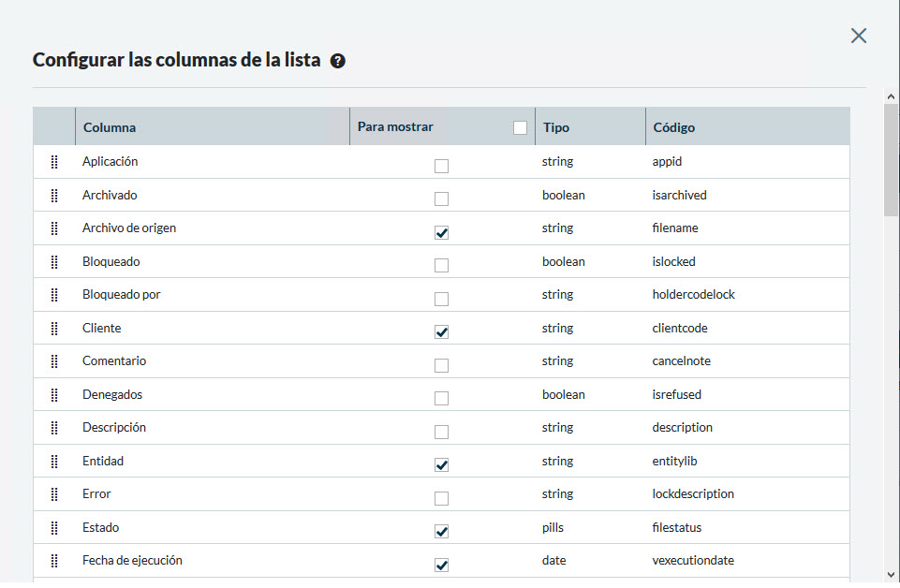
Task: Click drag handle for Bloqueado por row
Action: (x=54, y=295)
